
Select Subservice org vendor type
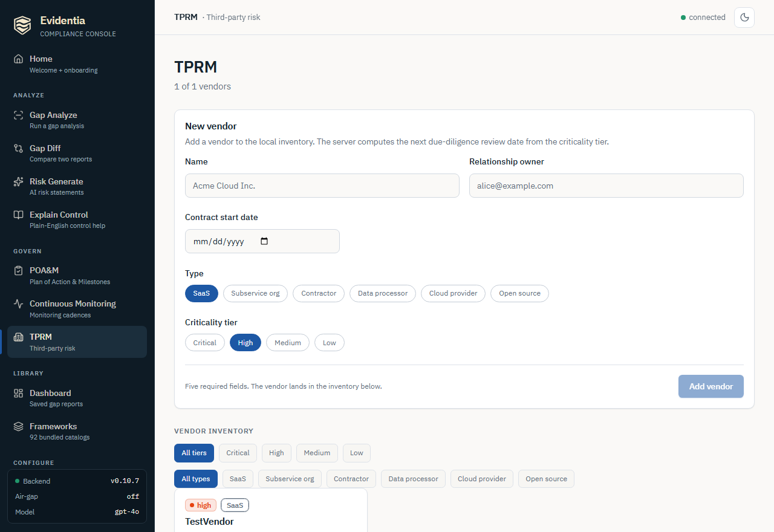point(255,293)
